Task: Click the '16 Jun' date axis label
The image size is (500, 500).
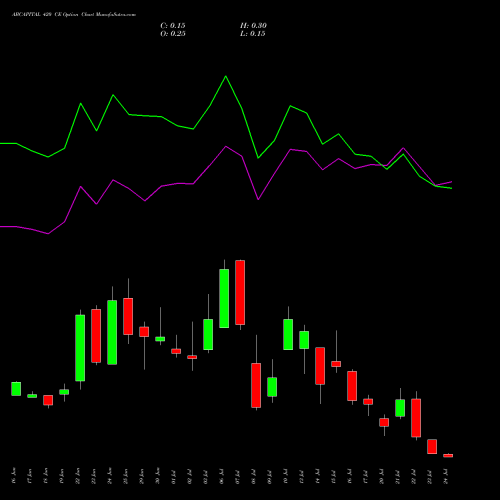Action: [x=14, y=476]
